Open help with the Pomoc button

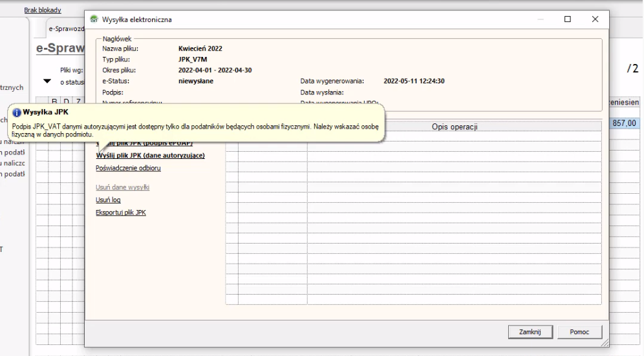[579, 332]
